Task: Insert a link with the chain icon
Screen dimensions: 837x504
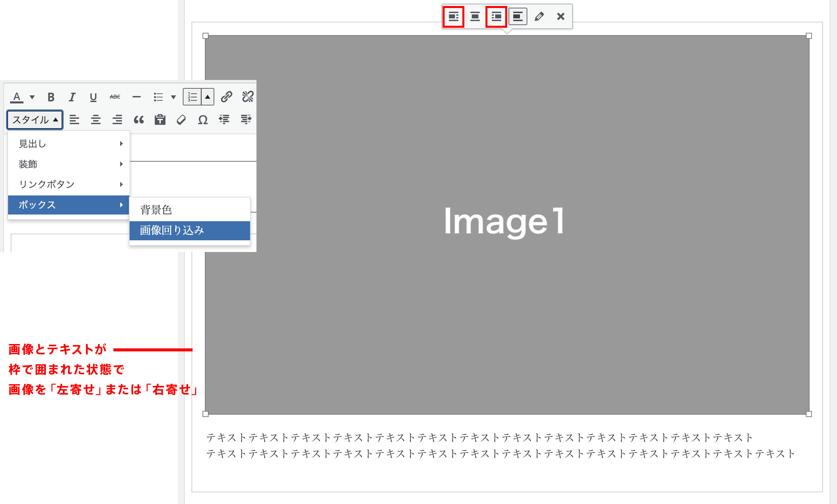Action: point(226,97)
